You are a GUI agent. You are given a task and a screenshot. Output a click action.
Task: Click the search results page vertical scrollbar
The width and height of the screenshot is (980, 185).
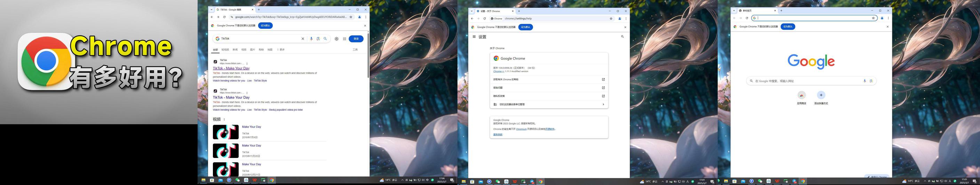tap(368, 57)
